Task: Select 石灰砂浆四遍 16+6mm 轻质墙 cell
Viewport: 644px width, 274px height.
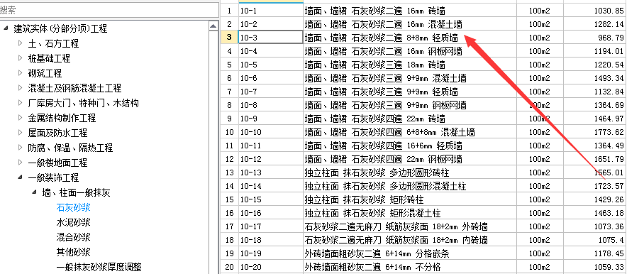Action: tap(410, 146)
